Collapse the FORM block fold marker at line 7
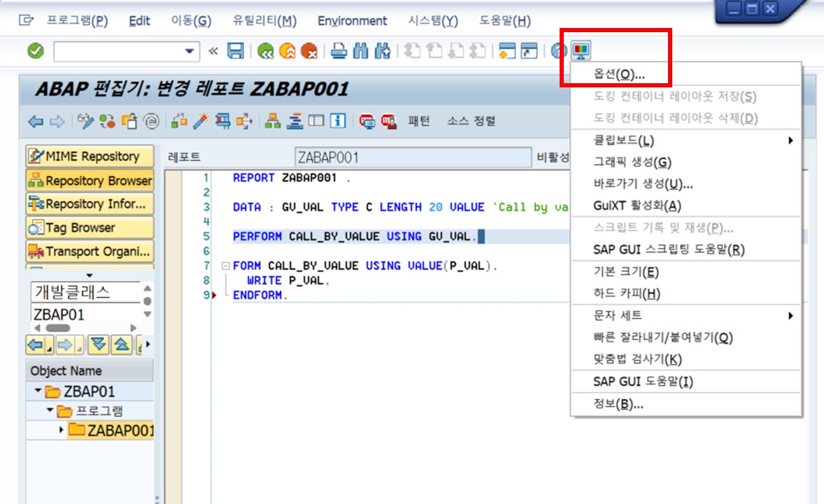The width and height of the screenshot is (824, 504). (225, 266)
